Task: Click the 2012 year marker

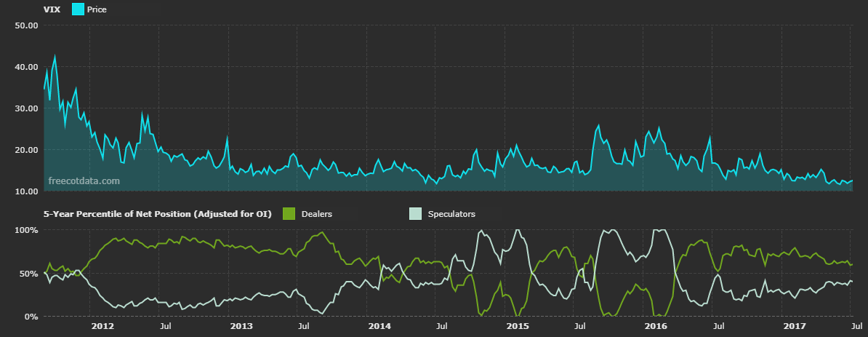Action: tap(103, 327)
